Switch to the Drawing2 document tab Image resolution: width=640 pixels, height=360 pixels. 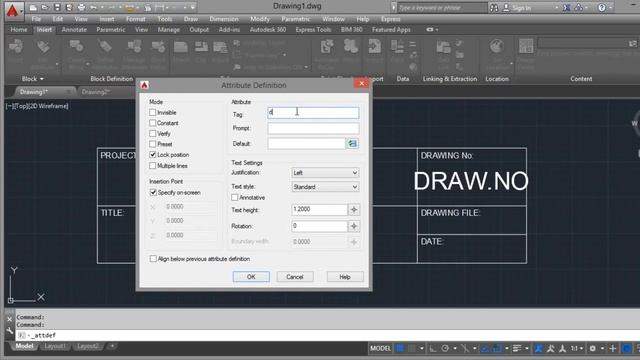(96, 92)
